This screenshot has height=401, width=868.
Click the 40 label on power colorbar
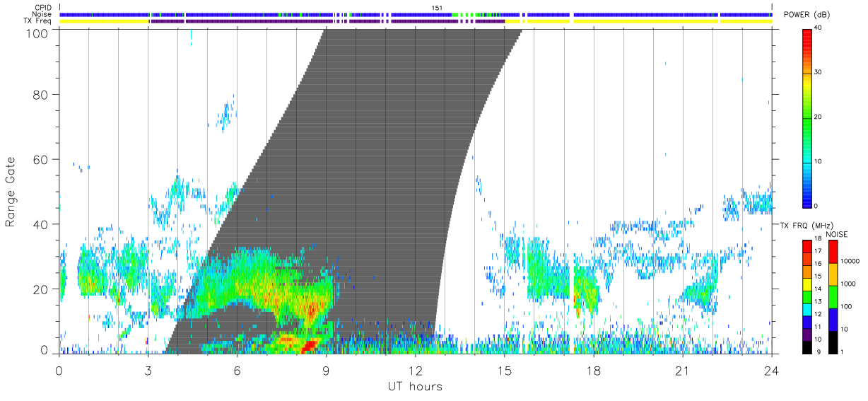(x=819, y=28)
